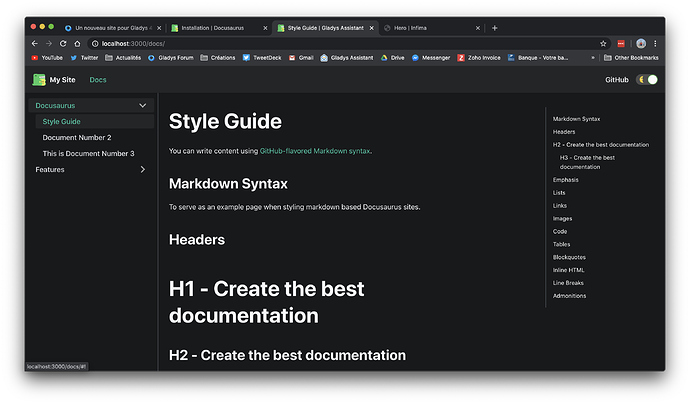The height and width of the screenshot is (404, 690).
Task: Open the Banque - Votre ba... bookmark
Action: tap(538, 58)
